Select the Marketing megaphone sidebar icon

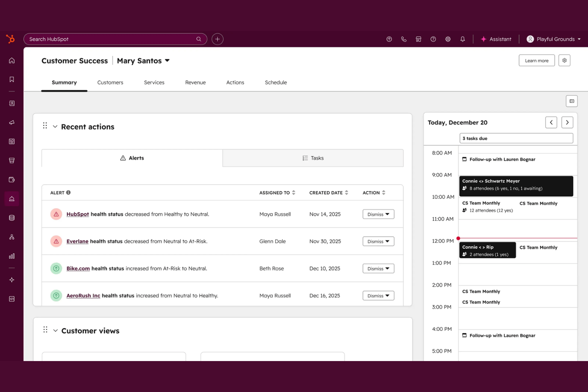pyautogui.click(x=12, y=122)
